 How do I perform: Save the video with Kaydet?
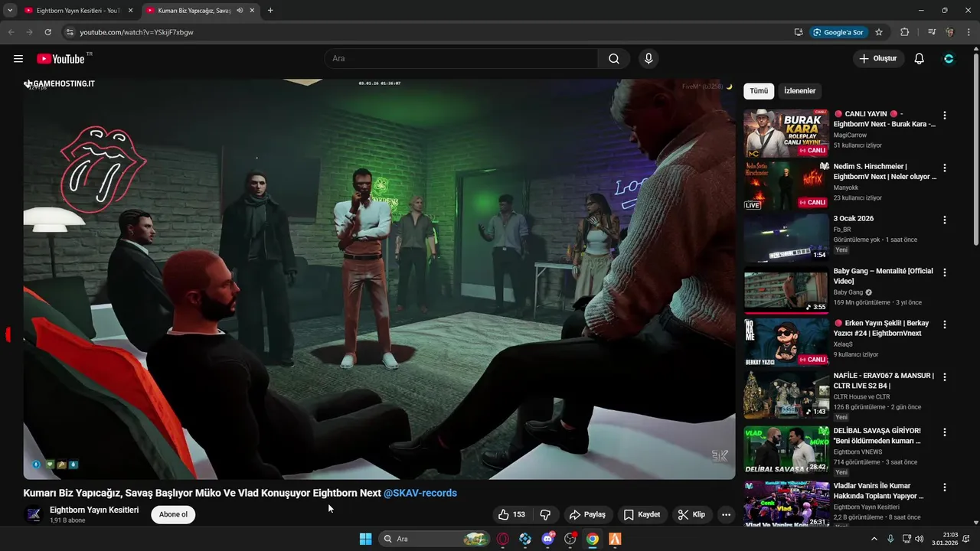click(642, 514)
